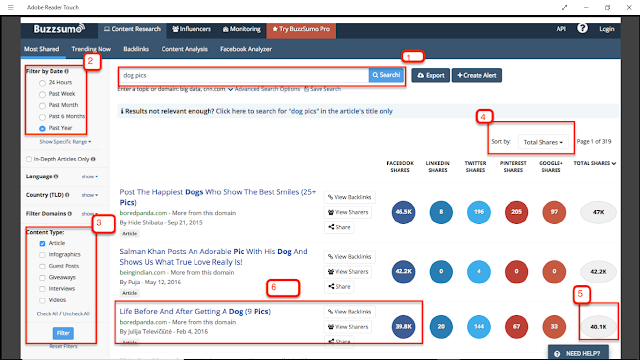
Task: Click the Facebook shares 42.2K bubble
Action: coord(403,271)
